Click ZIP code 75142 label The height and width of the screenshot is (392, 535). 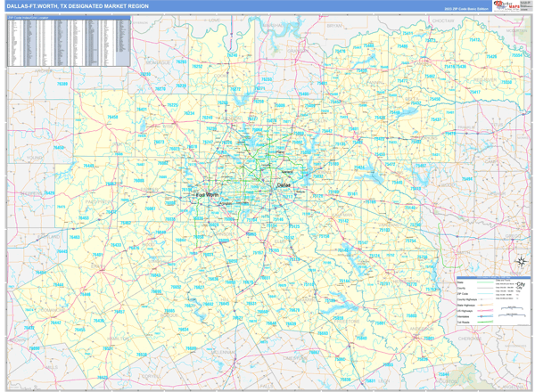343,221
